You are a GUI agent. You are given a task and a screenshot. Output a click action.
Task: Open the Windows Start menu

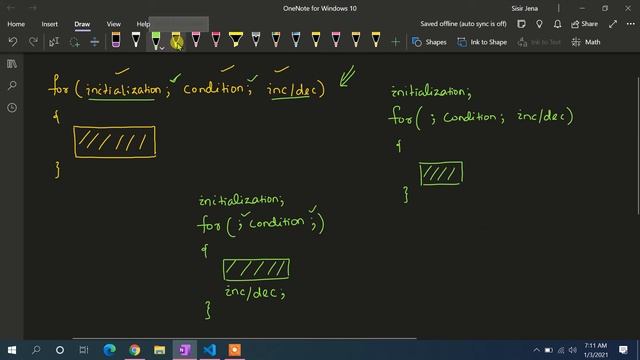coord(12,350)
